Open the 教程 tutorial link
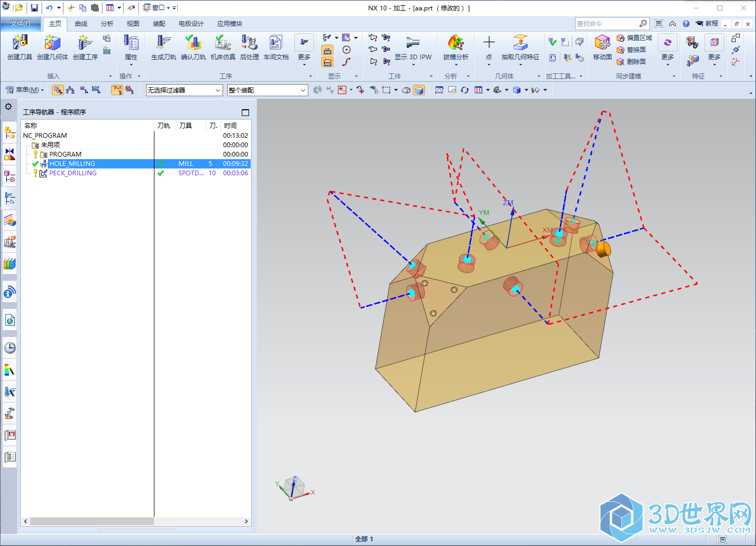Image resolution: width=756 pixels, height=546 pixels. pos(707,23)
